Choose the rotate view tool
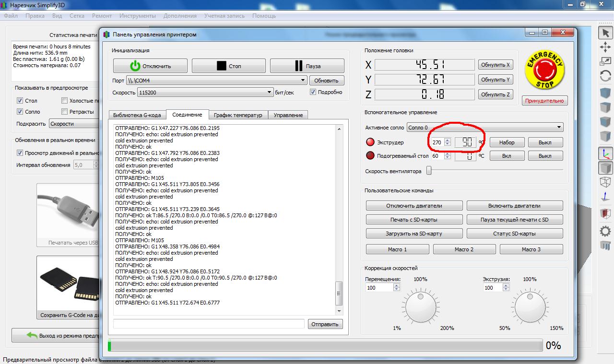 click(605, 76)
